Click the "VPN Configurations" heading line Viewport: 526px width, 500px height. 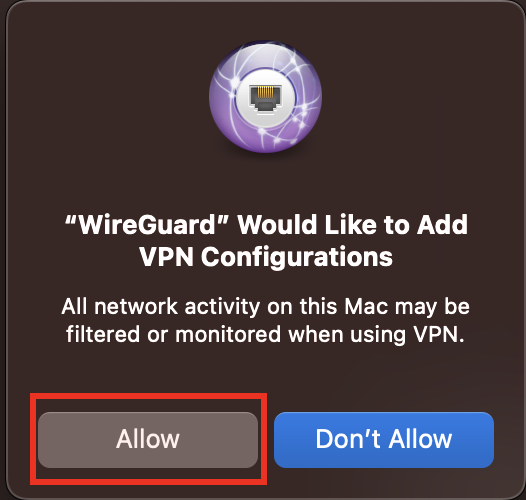click(266, 257)
